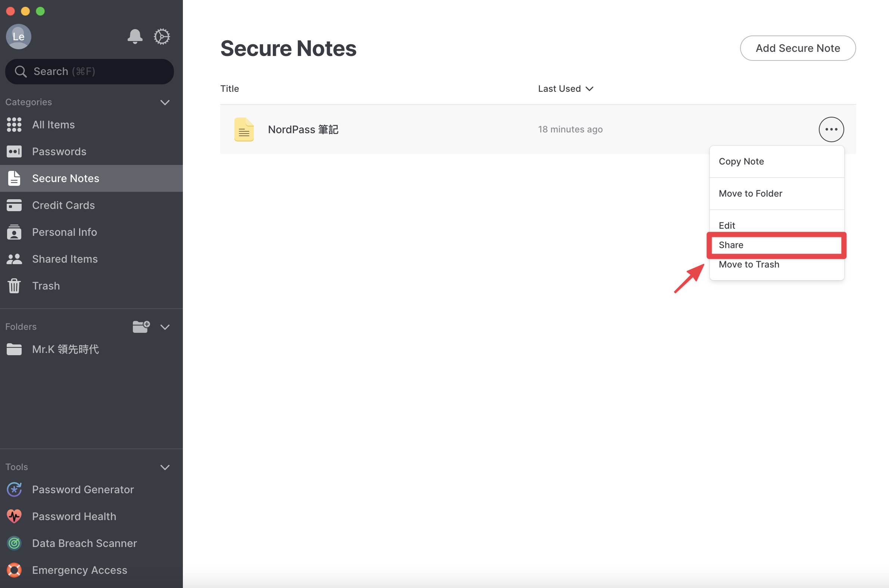
Task: Click the yellow note icon for NordPass 筆記
Action: point(244,129)
